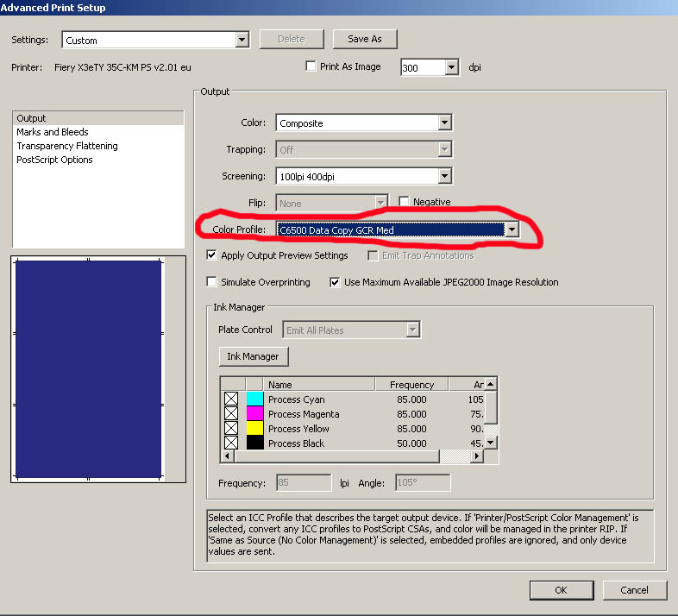Open the Ink Manager button
This screenshot has height=616, width=678.
pos(254,356)
